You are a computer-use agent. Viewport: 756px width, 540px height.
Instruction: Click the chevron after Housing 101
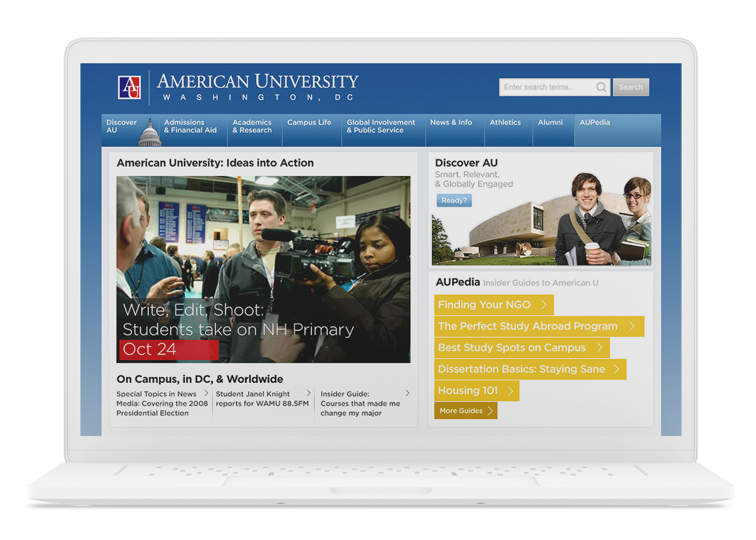click(510, 390)
